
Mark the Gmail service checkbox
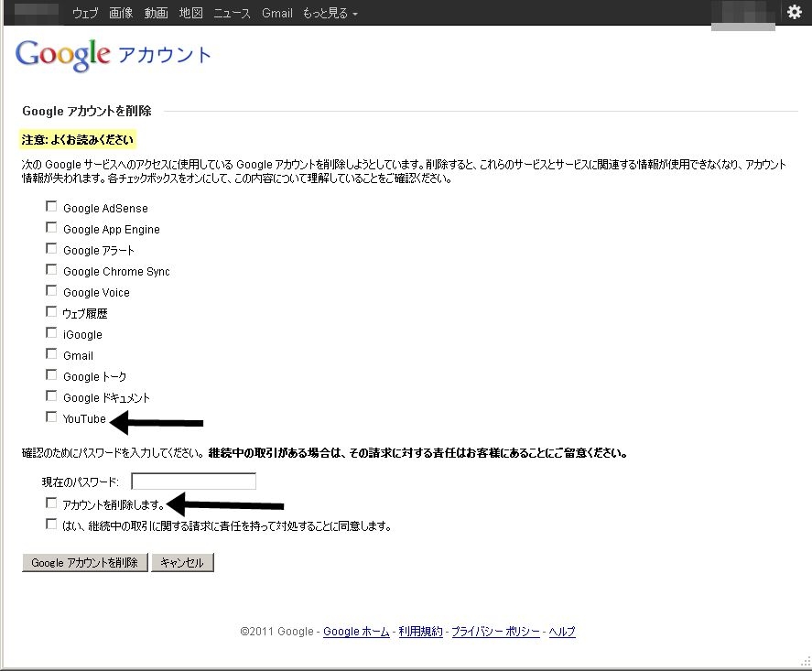tap(51, 354)
